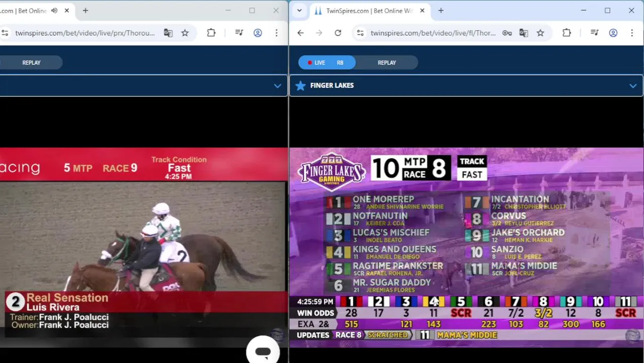
Task: Open translate icon in right window address bar
Action: [x=524, y=33]
